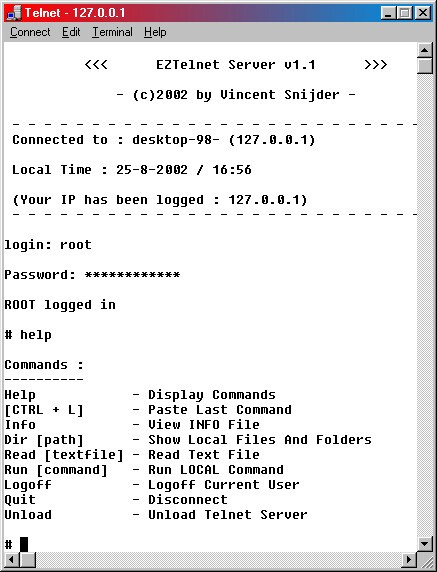This screenshot has width=437, height=572.
Task: Click the horizontal scrollbar track area
Action: point(219,559)
